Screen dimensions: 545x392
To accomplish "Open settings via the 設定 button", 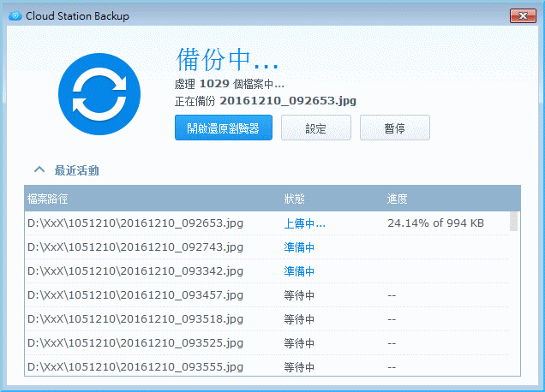I will 316,128.
